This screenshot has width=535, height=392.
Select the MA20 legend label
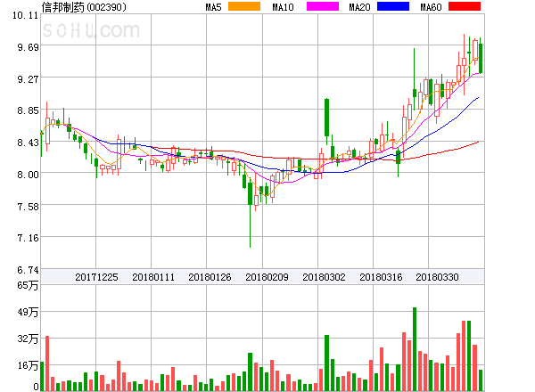[359, 7]
